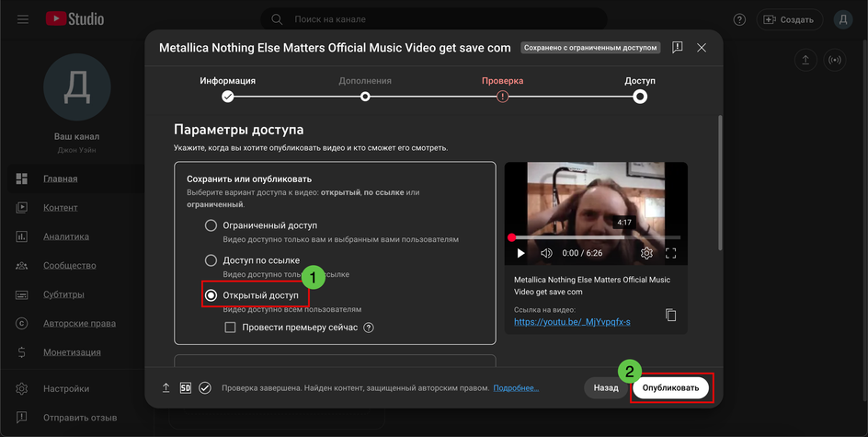The width and height of the screenshot is (868, 437).
Task: Click the YouTube Studio logo
Action: coord(74,18)
